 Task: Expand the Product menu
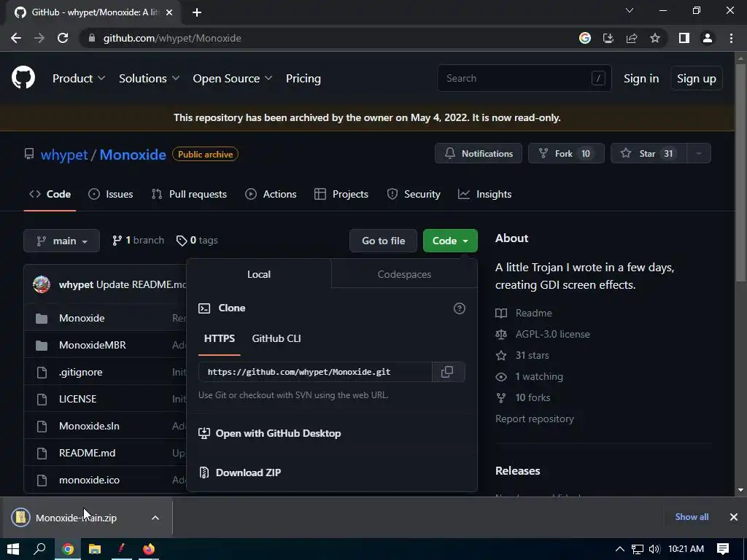pos(79,78)
